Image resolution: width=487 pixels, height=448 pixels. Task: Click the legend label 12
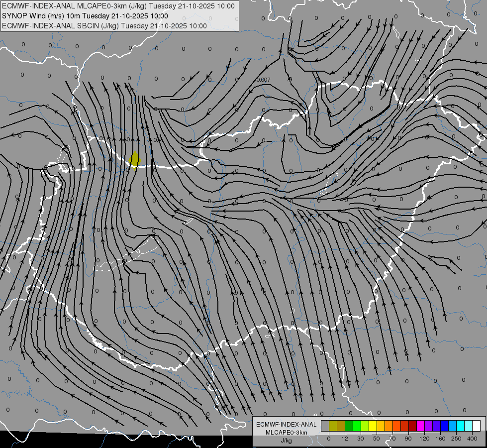pyautogui.click(x=345, y=439)
